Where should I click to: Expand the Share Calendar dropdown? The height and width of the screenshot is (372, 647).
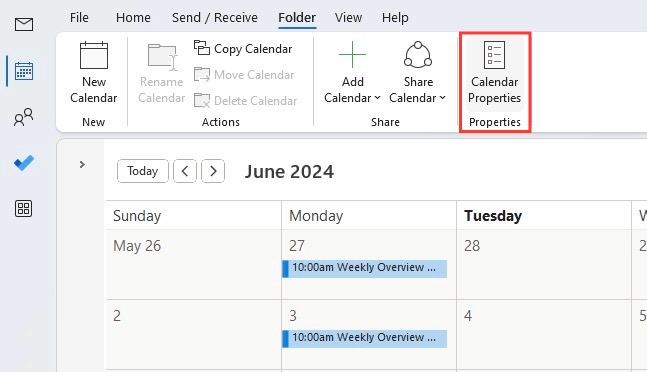pyautogui.click(x=418, y=73)
